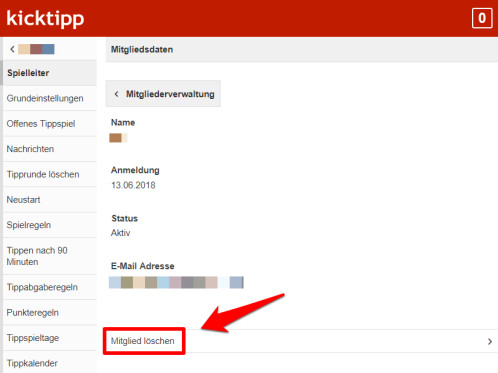Click the E-Mail Adresse label
The width and height of the screenshot is (498, 373).
143,266
